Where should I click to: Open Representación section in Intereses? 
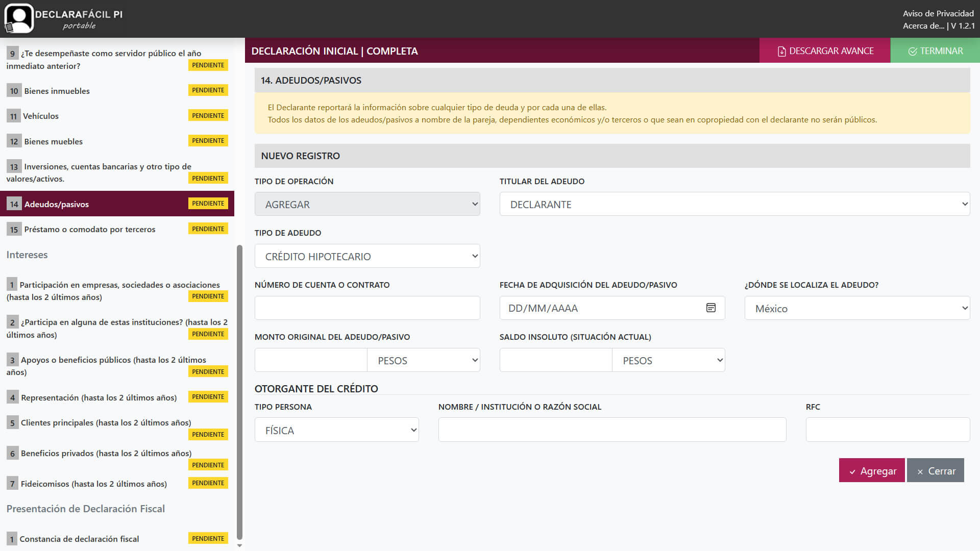(x=117, y=397)
